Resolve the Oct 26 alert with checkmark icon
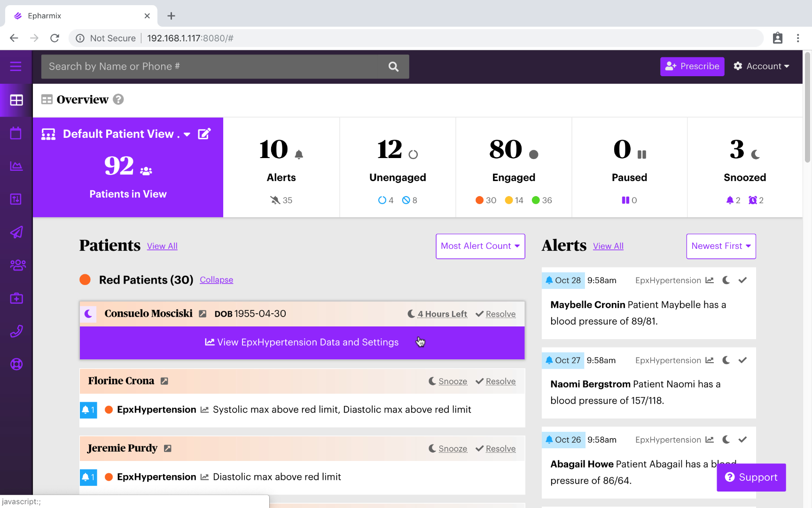 click(742, 440)
